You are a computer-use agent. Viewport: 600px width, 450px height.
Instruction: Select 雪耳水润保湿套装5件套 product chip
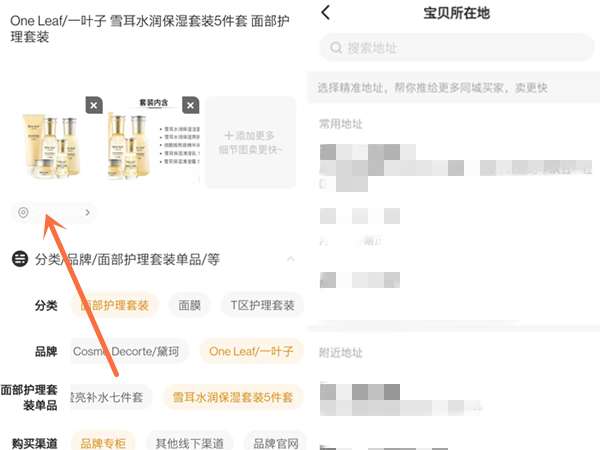click(233, 397)
